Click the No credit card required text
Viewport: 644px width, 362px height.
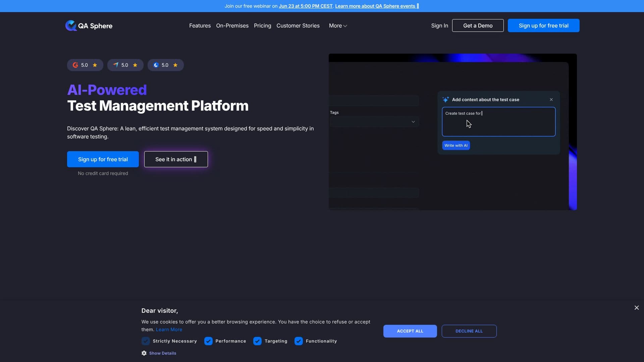click(x=103, y=173)
